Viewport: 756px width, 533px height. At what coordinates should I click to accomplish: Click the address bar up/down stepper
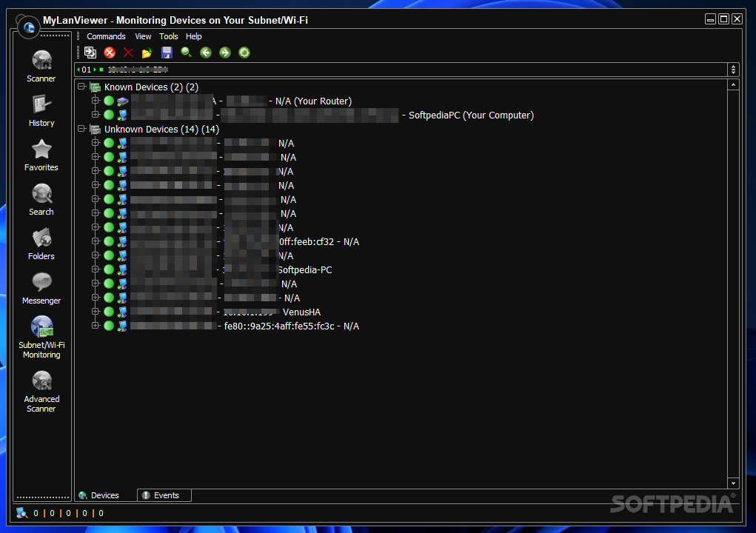733,70
